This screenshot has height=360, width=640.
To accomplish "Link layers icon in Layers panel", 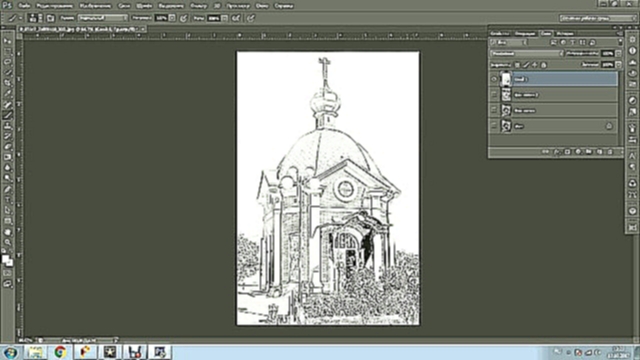I will coord(546,152).
